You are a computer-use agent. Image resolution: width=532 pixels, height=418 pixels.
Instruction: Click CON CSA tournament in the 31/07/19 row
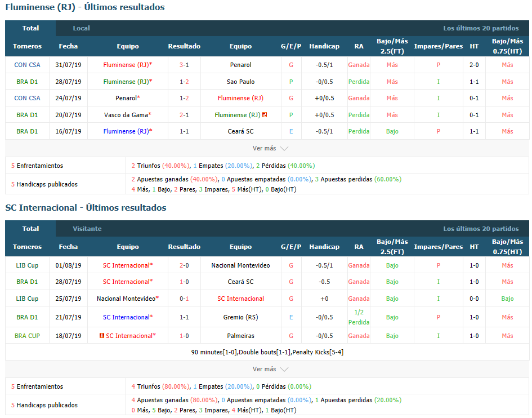[x=27, y=65]
